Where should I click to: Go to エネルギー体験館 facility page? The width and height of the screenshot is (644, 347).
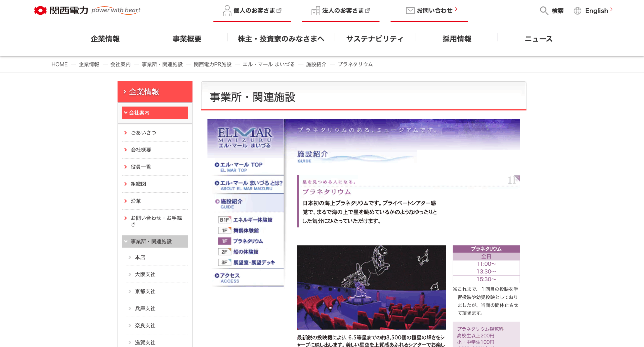[253, 220]
